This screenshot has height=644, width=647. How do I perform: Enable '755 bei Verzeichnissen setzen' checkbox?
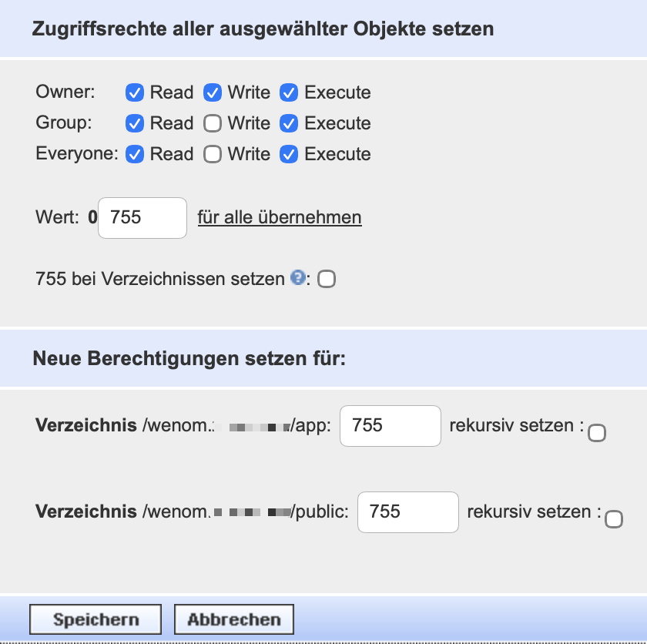[x=327, y=280]
